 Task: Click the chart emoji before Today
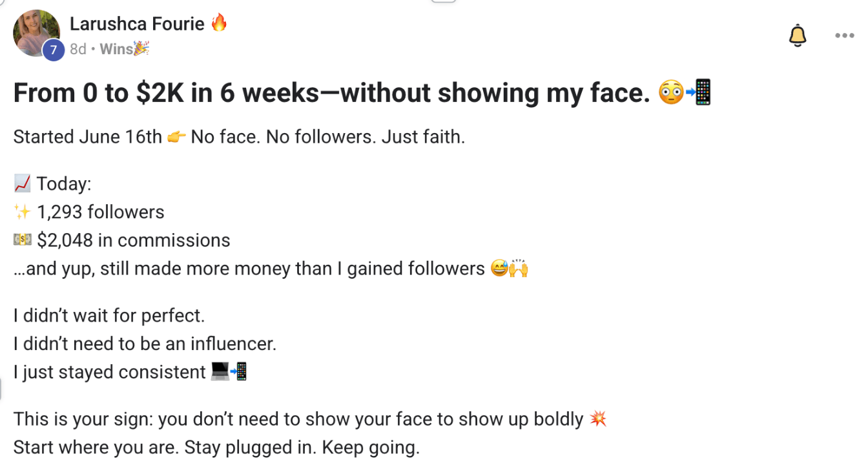click(22, 184)
